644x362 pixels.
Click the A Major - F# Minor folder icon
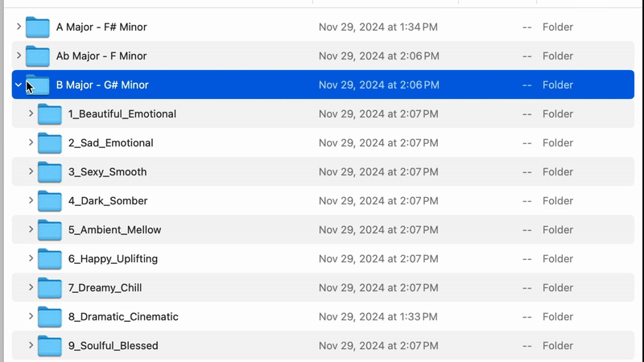37,27
